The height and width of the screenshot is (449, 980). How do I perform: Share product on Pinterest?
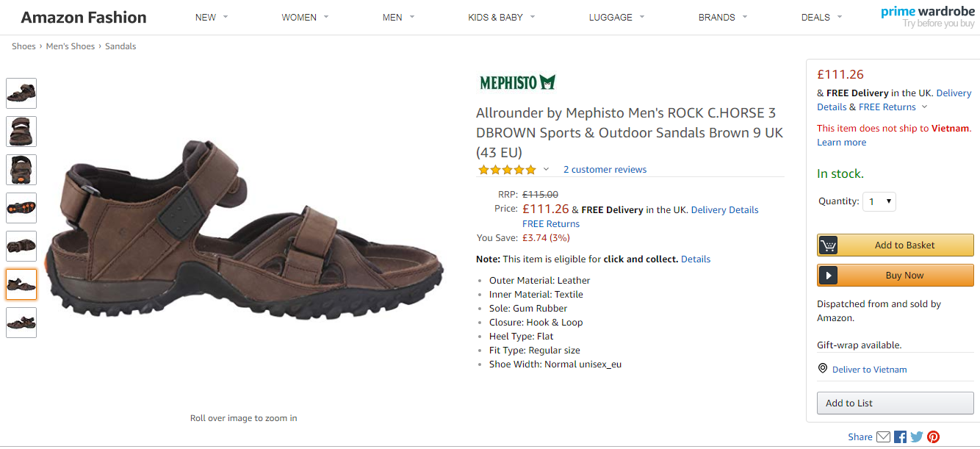pos(933,437)
